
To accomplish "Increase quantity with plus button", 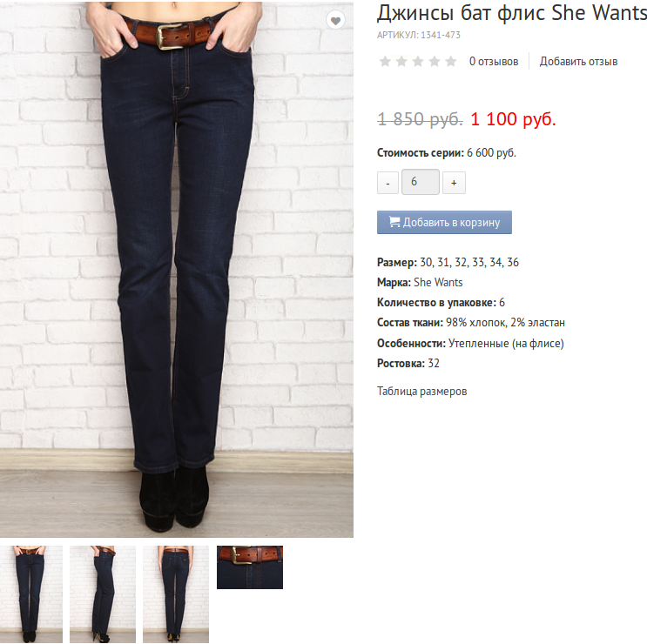I will (454, 183).
